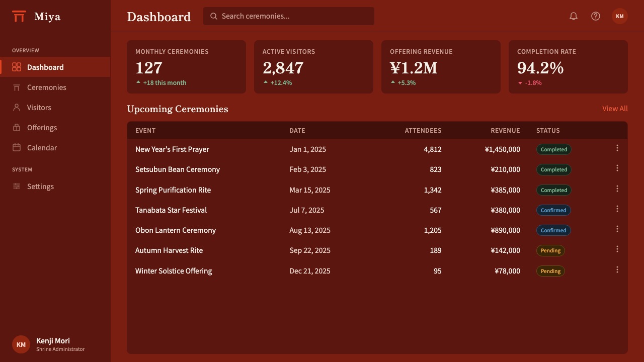Open the Calendar icon in sidebar
The width and height of the screenshot is (644, 362).
(17, 148)
